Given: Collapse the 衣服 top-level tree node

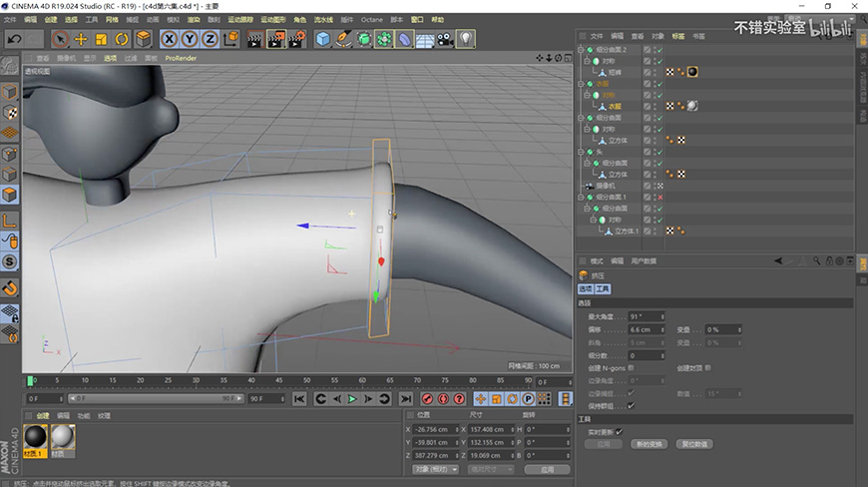Looking at the screenshot, I should 581,84.
